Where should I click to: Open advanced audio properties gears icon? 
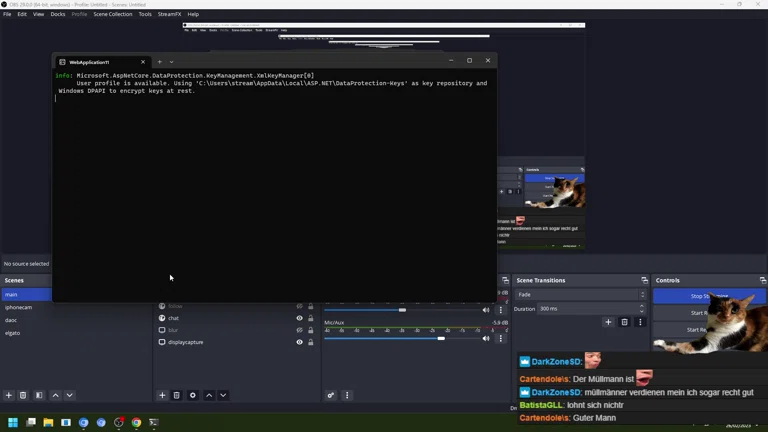[x=331, y=395]
